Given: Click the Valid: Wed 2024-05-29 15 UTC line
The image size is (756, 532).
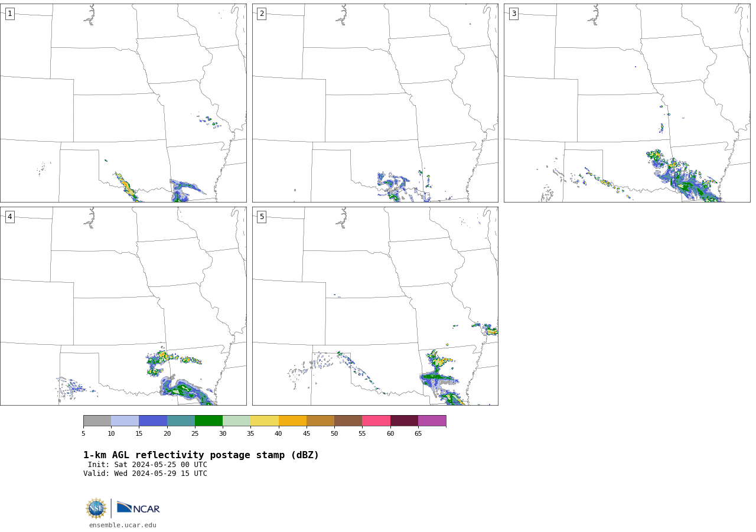Looking at the screenshot, I should pyautogui.click(x=145, y=474).
